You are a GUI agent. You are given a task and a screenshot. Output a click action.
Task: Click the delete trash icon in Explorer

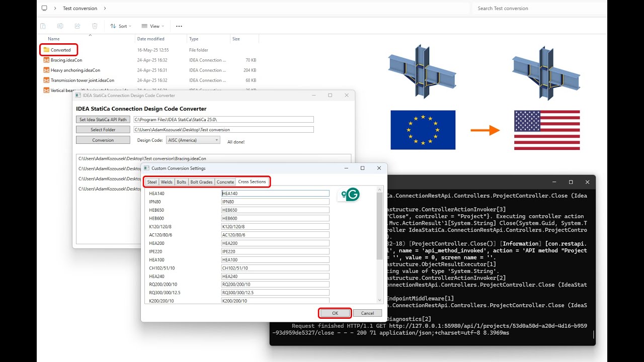95,26
